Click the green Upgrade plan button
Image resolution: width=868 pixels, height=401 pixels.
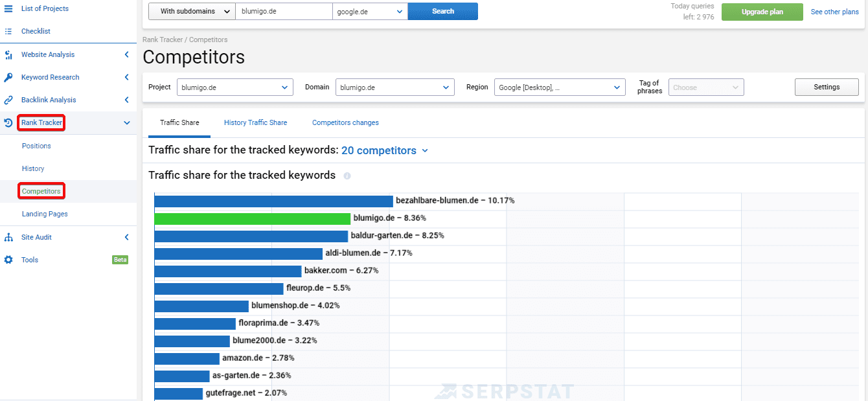coord(762,12)
